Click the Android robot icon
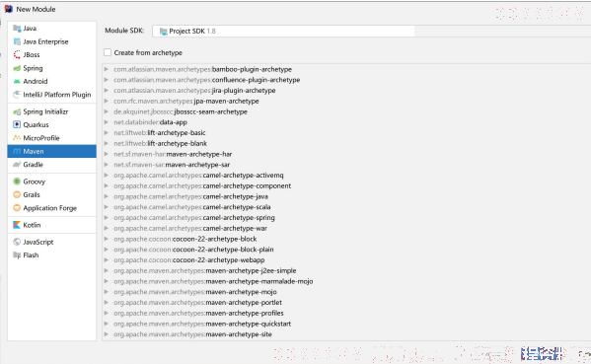591x364 pixels. coord(17,82)
